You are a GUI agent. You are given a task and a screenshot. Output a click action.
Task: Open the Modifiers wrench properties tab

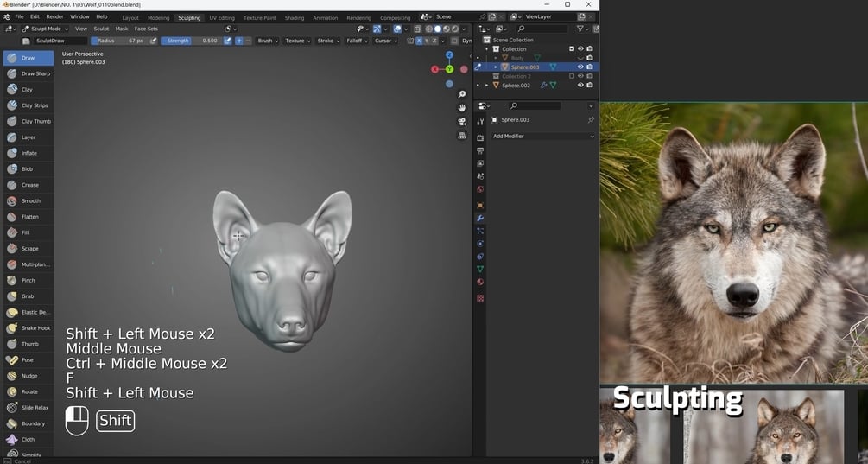click(480, 218)
